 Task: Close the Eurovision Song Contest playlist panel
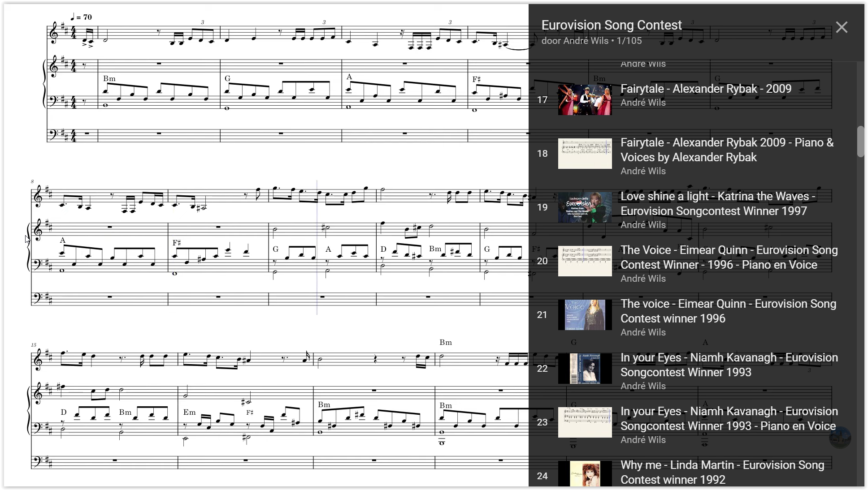click(842, 27)
